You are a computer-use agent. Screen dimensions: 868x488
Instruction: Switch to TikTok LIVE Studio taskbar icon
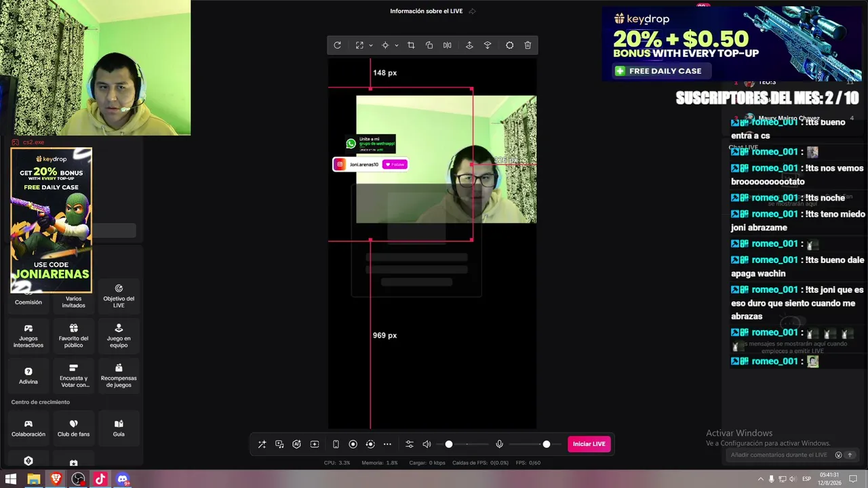pos(100,479)
